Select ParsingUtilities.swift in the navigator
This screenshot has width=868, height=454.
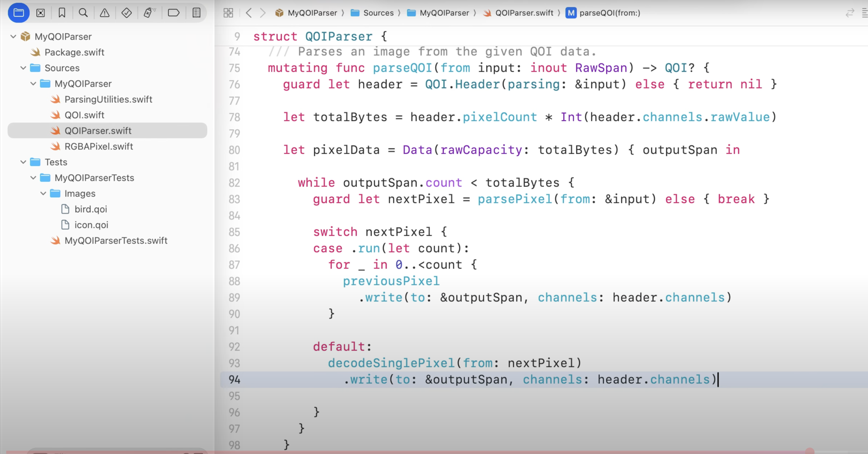[x=108, y=99]
